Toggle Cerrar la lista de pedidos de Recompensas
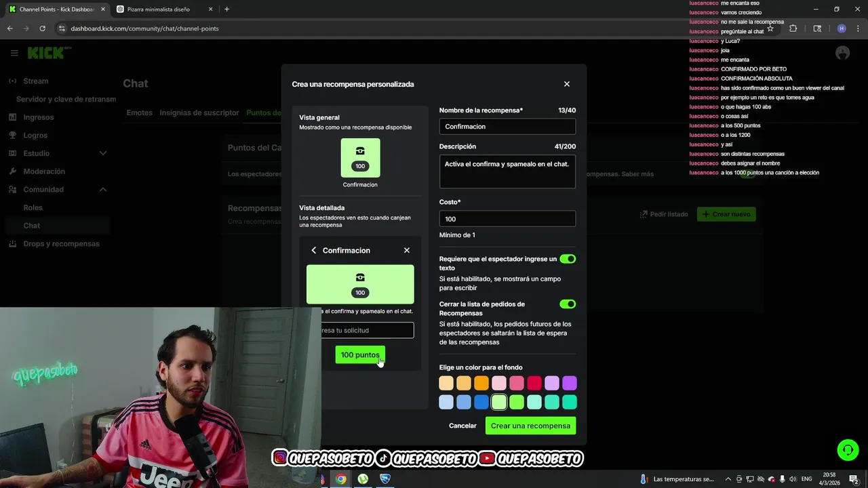Viewport: 868px width, 488px height. click(568, 304)
